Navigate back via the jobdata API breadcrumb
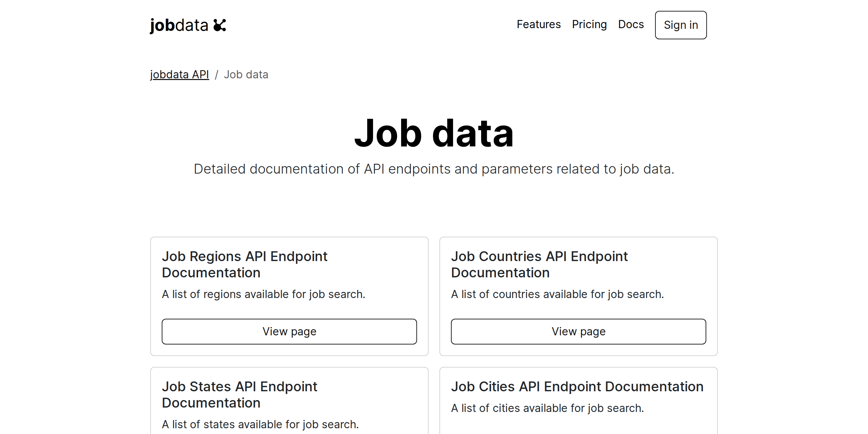Image resolution: width=868 pixels, height=434 pixels. [x=179, y=74]
